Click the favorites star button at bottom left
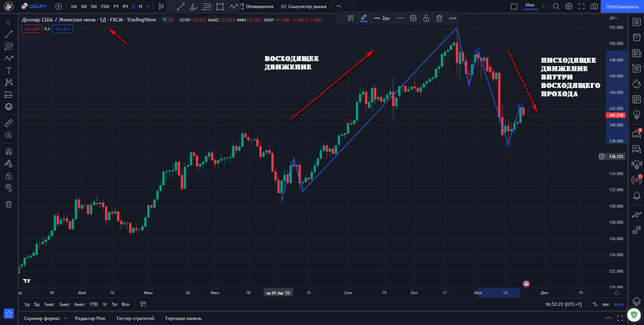Image resolution: width=644 pixels, height=325 pixels. 8,313
